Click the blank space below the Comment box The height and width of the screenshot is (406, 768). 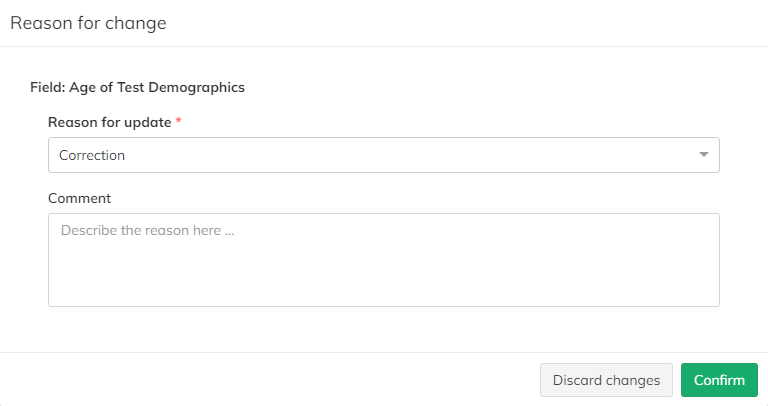point(383,328)
